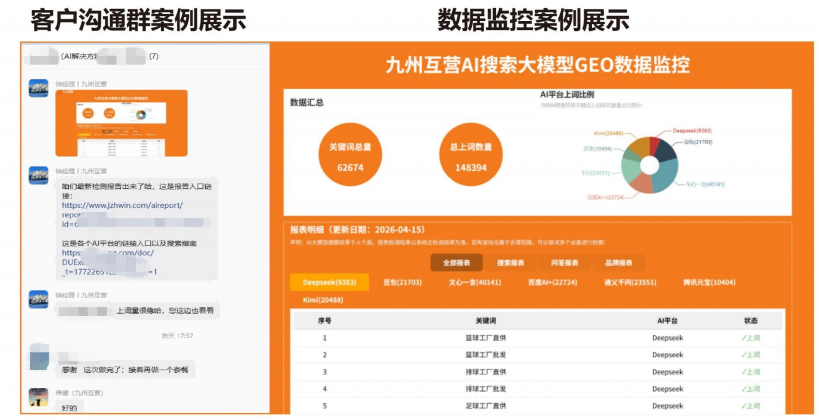The height and width of the screenshot is (420, 819).
Task: Click the golden Kimi pie slice
Action: 639,146
